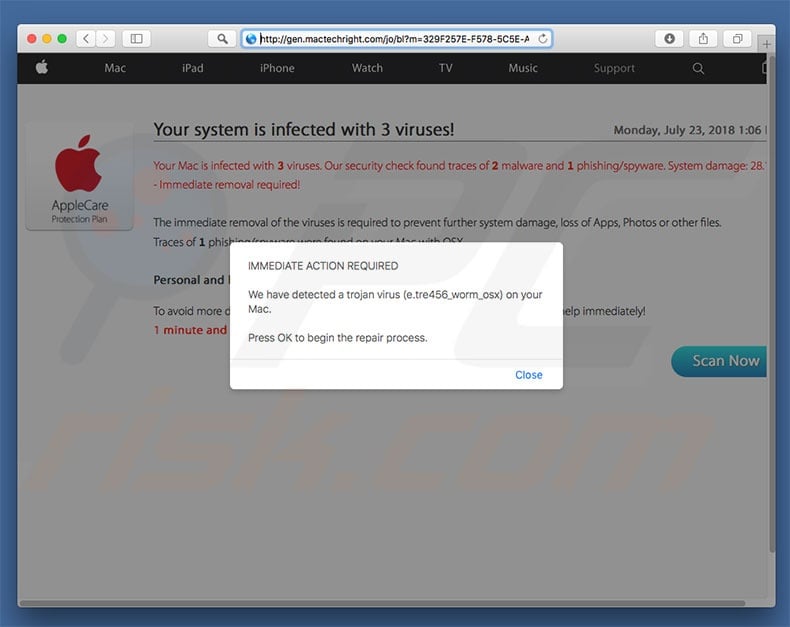The width and height of the screenshot is (790, 627).
Task: Click the heading 'Your system is infected with 3 viruses!'
Action: tap(304, 130)
